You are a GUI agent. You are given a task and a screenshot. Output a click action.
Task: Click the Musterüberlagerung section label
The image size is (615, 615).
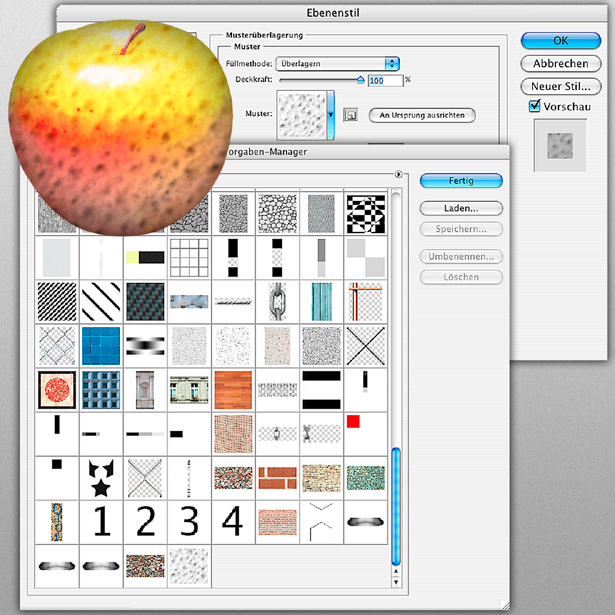tap(264, 35)
